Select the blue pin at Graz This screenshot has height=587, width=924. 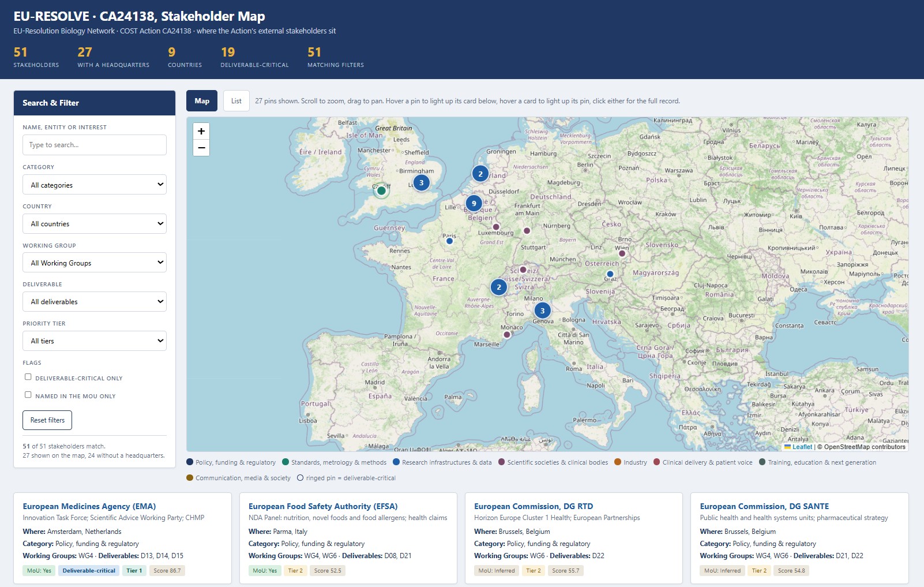610,274
